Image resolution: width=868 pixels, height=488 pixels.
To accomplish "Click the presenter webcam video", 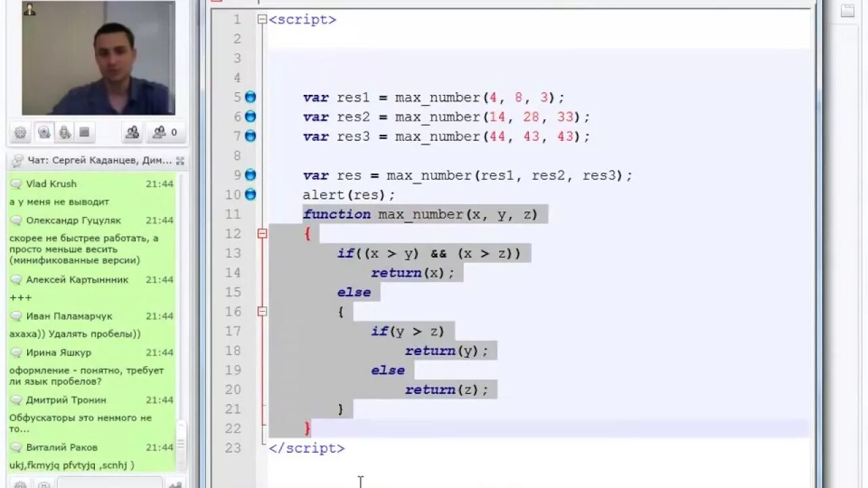I will pyautogui.click(x=98, y=58).
